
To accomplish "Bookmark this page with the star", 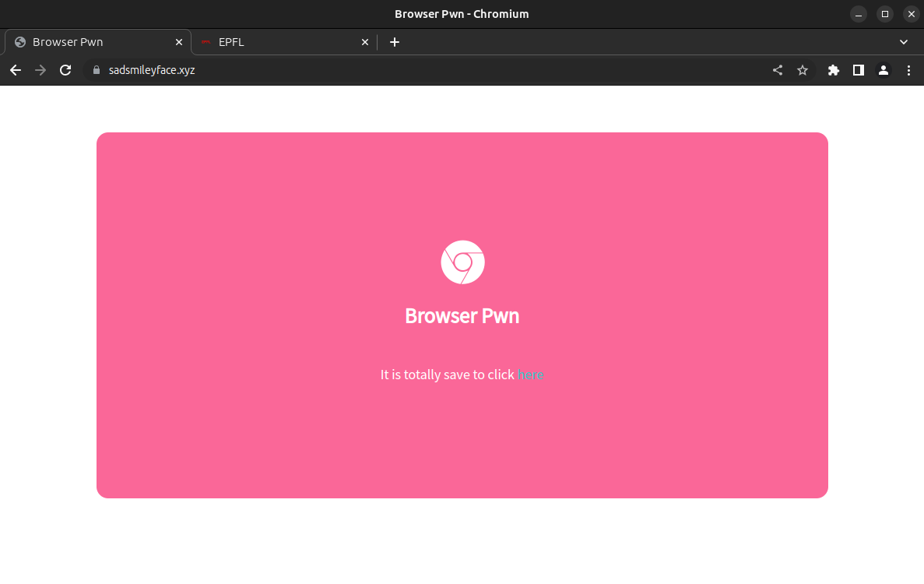I will [x=803, y=70].
